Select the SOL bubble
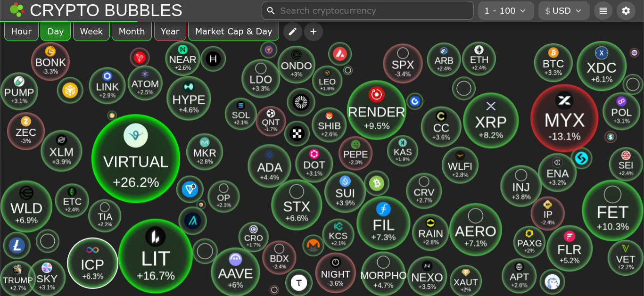This screenshot has width=644, height=296. click(x=241, y=114)
